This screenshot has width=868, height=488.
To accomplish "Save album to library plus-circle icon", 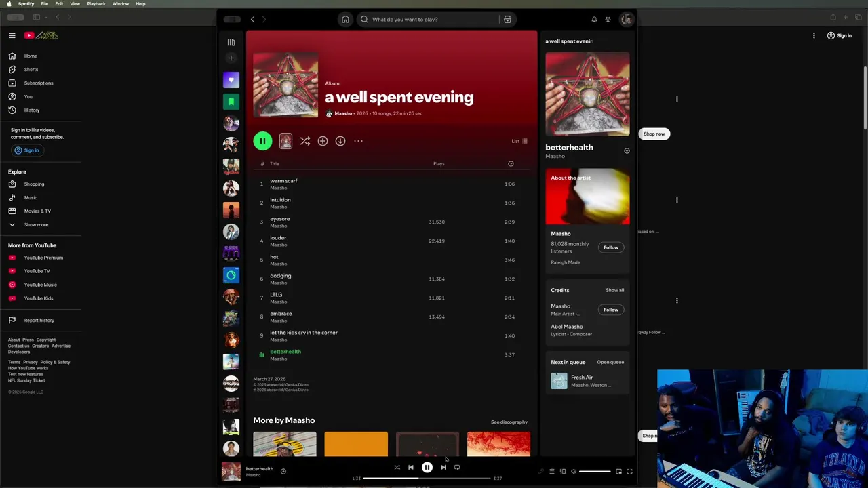I will 323,141.
